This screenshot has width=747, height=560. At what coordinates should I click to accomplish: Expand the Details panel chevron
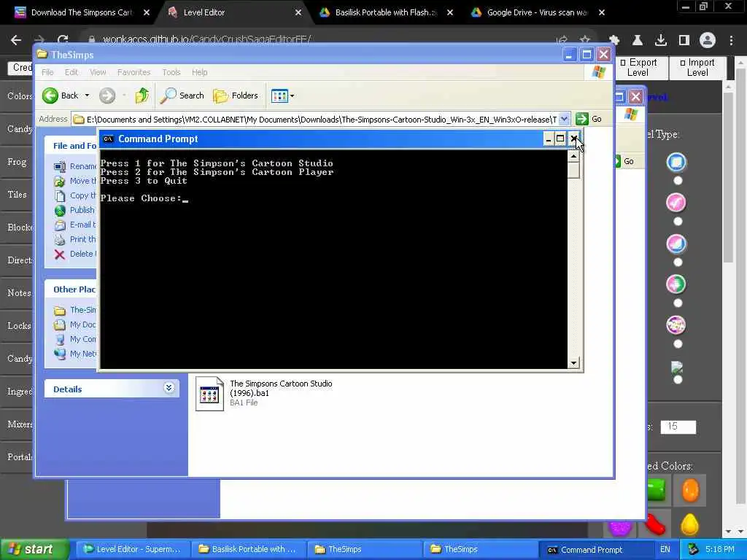pos(169,388)
